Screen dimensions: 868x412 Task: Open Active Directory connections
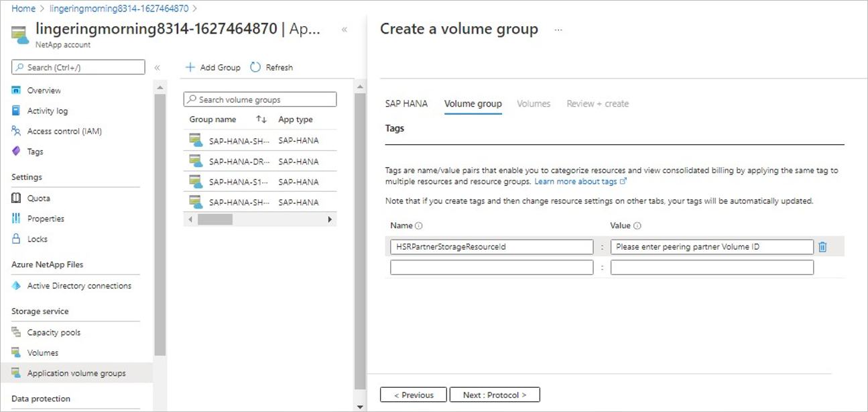coord(79,286)
